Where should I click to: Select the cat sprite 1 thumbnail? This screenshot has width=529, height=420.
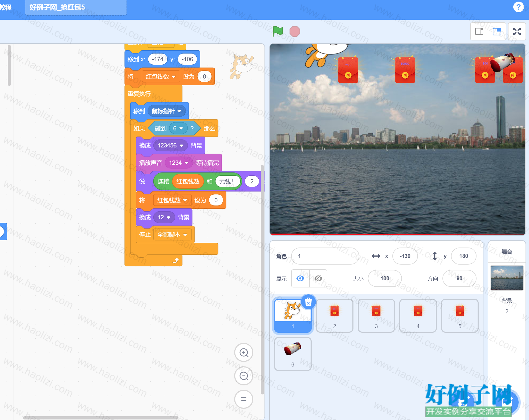click(x=293, y=315)
